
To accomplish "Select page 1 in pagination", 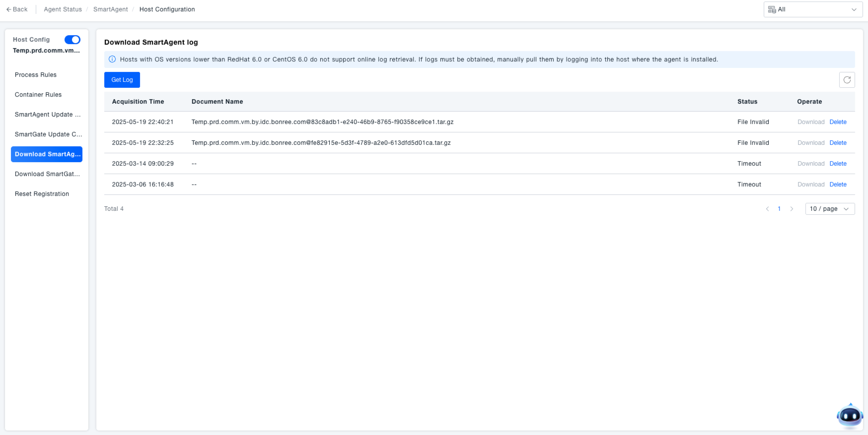I will [779, 209].
